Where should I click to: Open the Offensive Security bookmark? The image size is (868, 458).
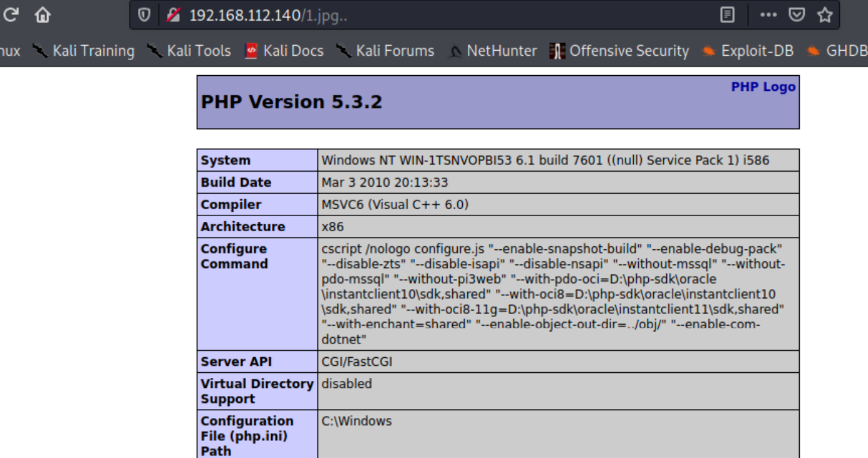[619, 51]
